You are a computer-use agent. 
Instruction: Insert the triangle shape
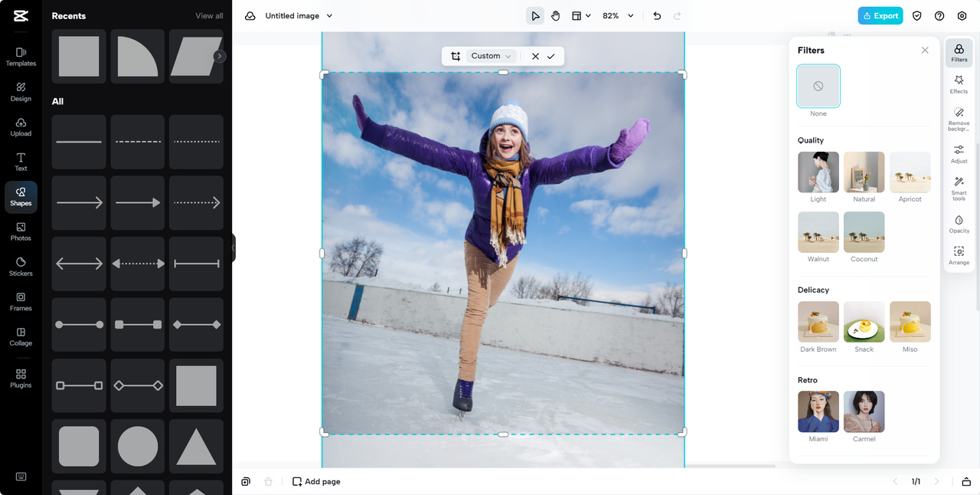click(197, 447)
